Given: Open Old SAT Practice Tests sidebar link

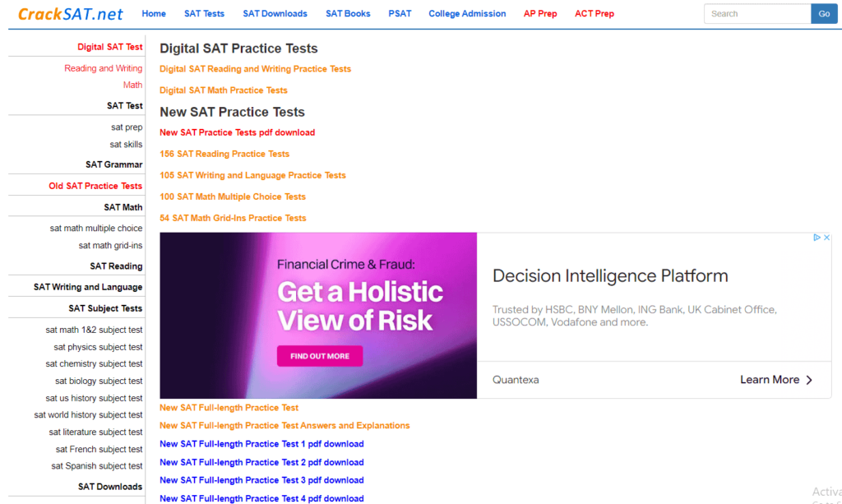Looking at the screenshot, I should point(95,187).
